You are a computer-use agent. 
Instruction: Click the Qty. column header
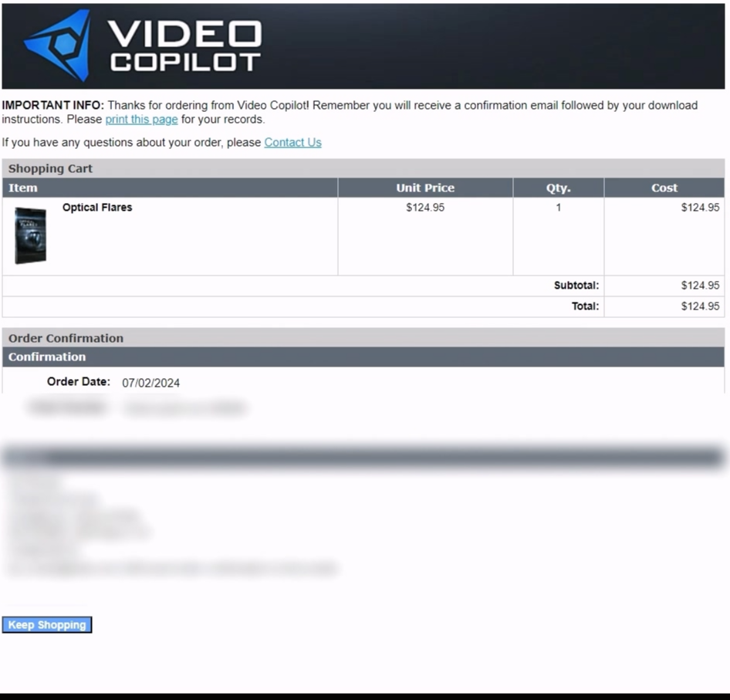pos(558,188)
